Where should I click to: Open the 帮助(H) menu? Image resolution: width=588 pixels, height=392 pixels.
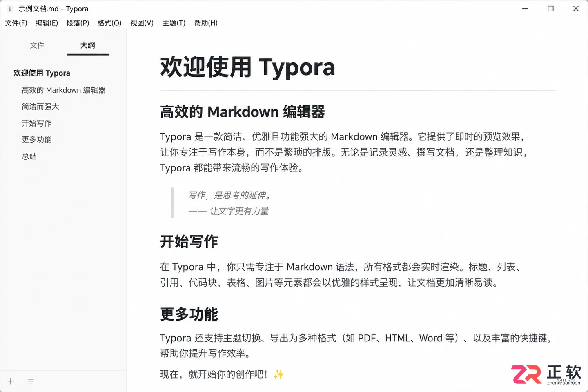[x=206, y=23]
